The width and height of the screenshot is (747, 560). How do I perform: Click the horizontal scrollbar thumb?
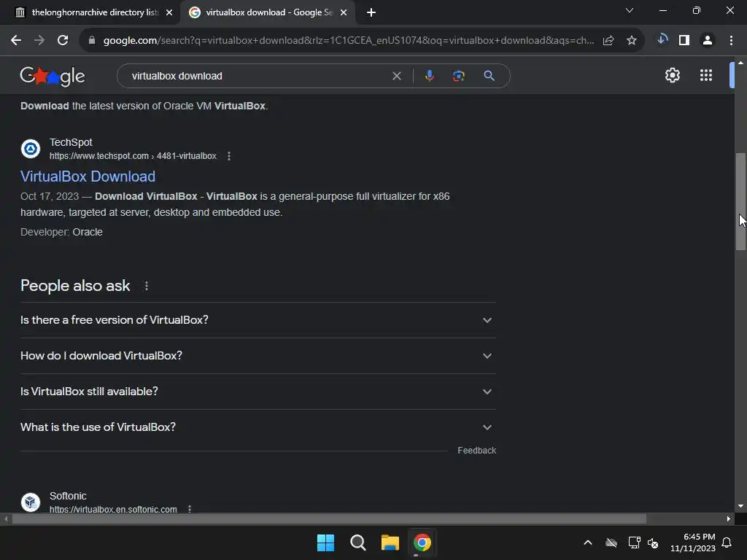point(329,519)
